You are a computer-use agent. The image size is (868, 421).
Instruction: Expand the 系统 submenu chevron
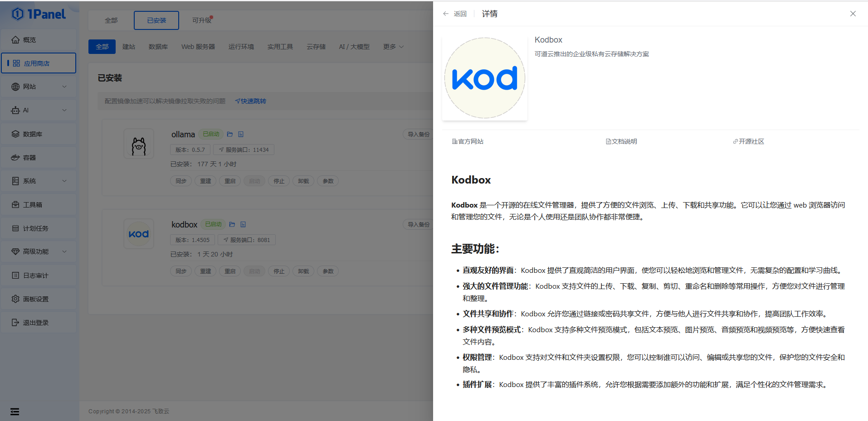(64, 181)
